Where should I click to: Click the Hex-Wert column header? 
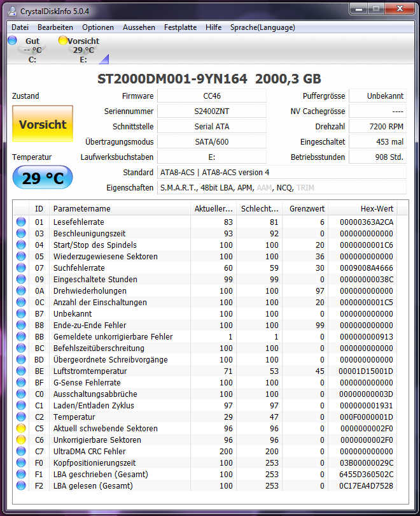click(x=363, y=209)
